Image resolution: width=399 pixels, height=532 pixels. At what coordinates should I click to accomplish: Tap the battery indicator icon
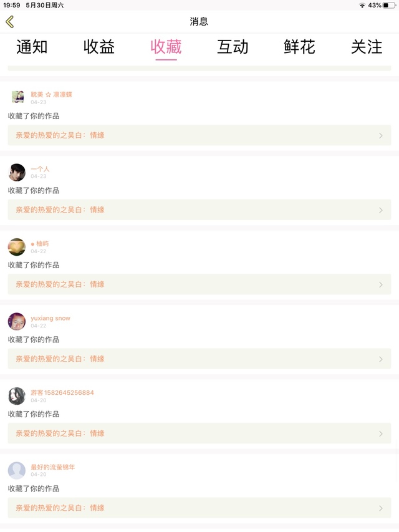tap(389, 5)
